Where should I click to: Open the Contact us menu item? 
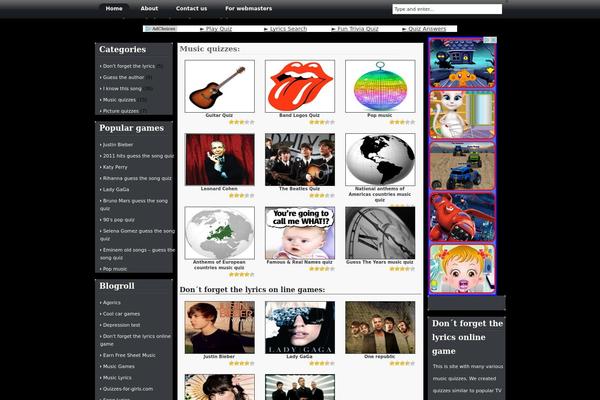[191, 8]
